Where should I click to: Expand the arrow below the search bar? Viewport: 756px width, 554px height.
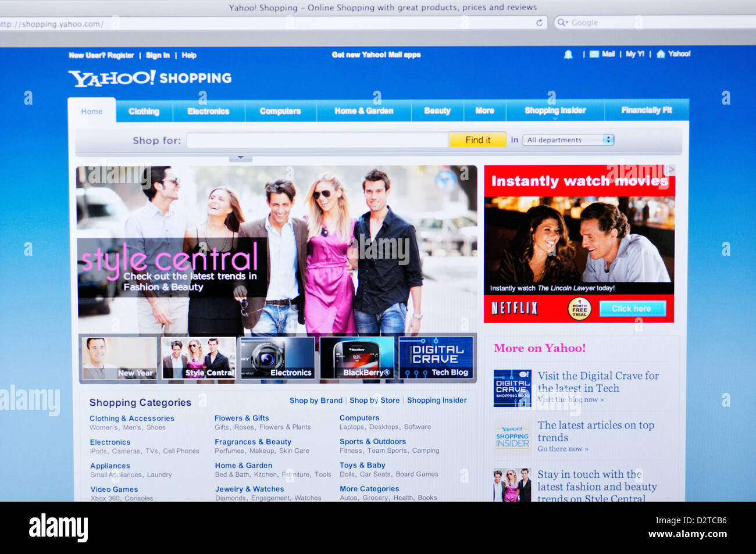(x=240, y=158)
